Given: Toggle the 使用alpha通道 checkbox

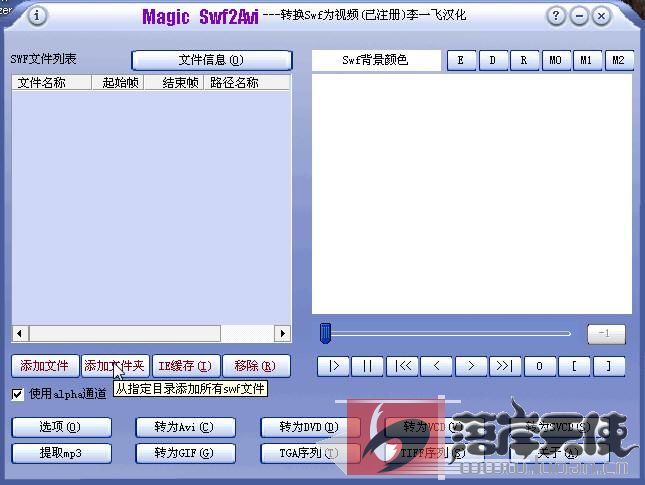Looking at the screenshot, I should point(17,394).
